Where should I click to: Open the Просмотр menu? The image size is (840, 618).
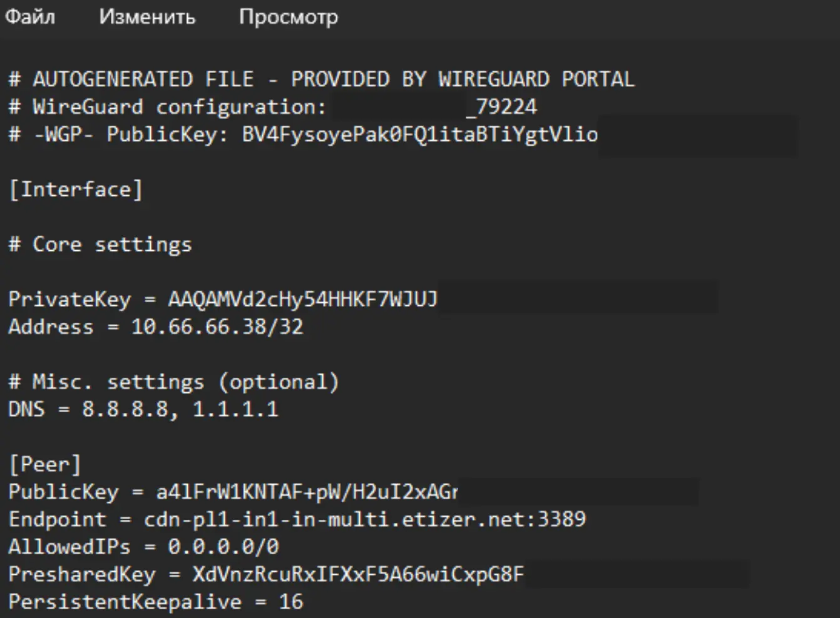(x=289, y=16)
